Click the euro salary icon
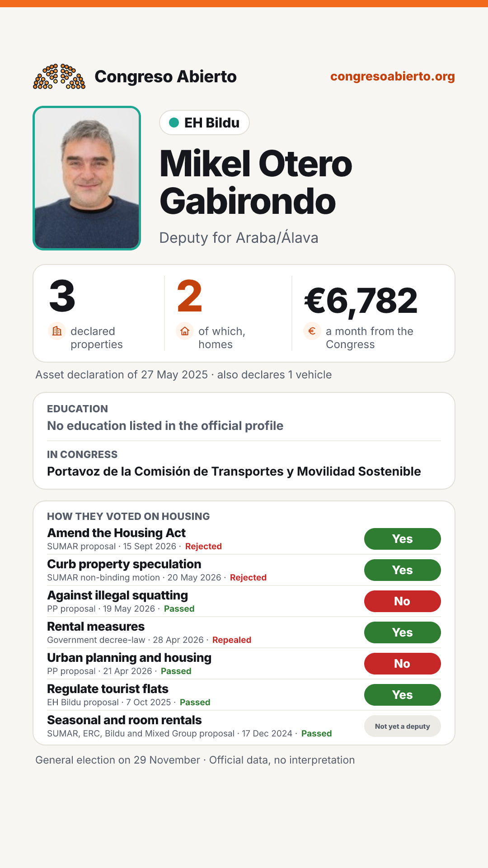This screenshot has height=868, width=488. click(312, 331)
